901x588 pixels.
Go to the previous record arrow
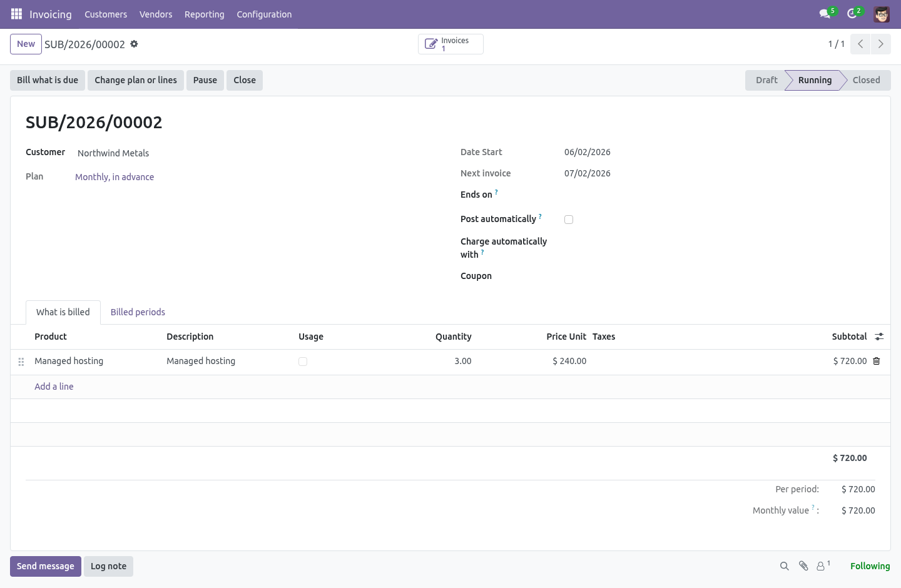point(860,44)
